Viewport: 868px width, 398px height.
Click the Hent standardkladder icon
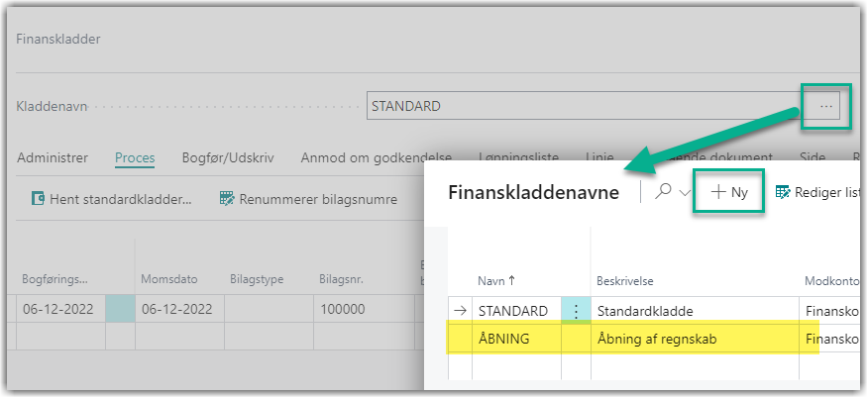[x=40, y=199]
